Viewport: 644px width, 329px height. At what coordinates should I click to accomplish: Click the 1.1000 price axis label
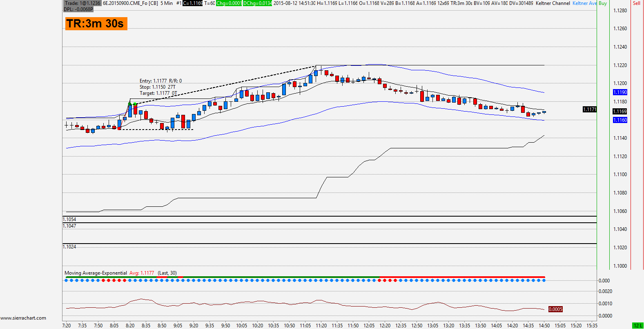point(620,266)
